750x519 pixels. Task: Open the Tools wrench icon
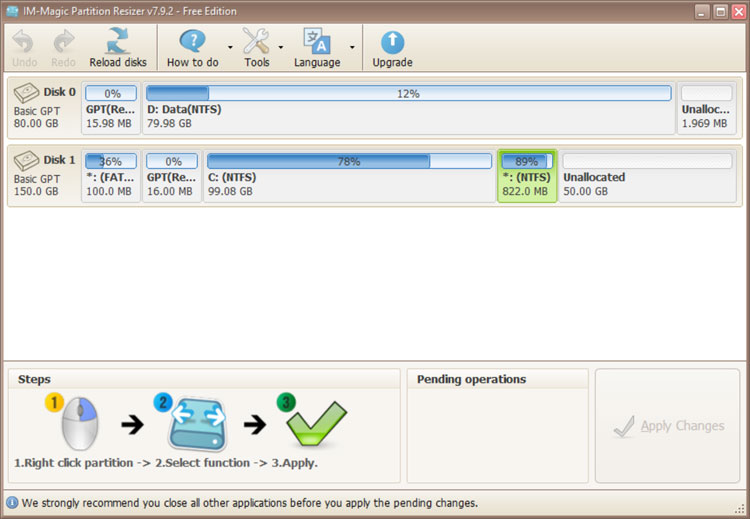tap(256, 41)
